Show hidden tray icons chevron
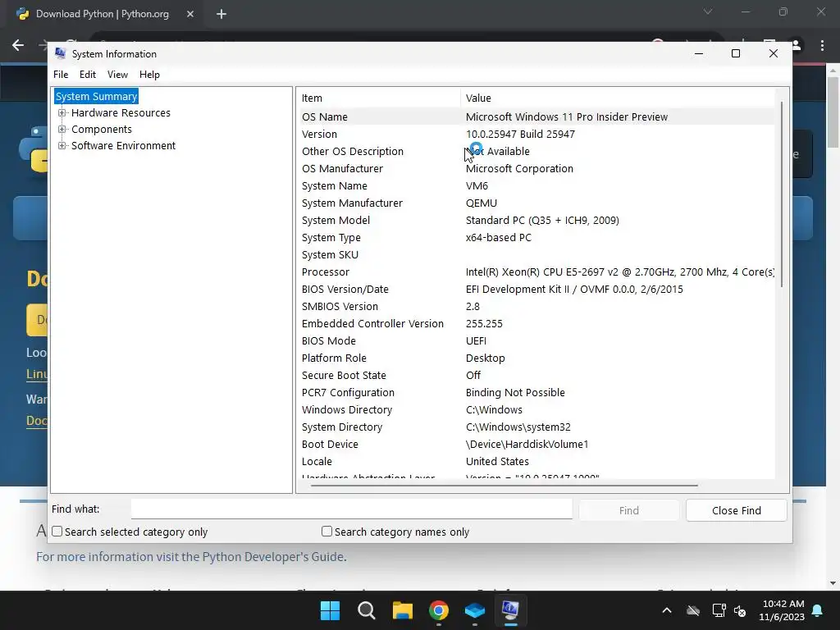840x630 pixels. point(667,610)
